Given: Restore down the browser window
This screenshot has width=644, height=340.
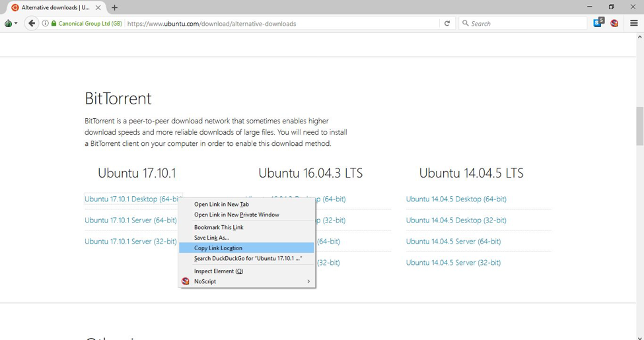Looking at the screenshot, I should coord(611,7).
